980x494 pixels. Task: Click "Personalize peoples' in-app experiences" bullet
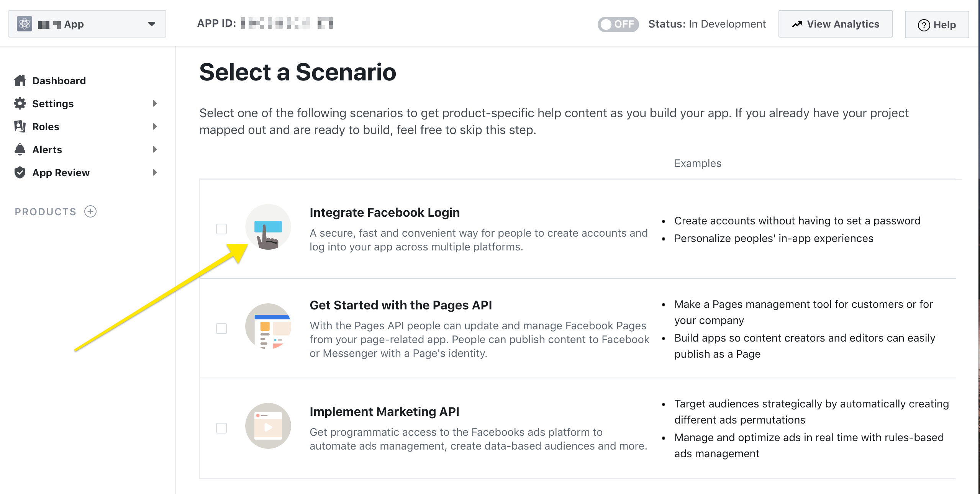774,239
